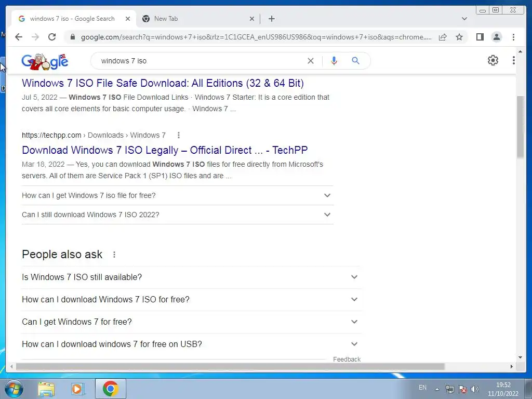The height and width of the screenshot is (399, 532).
Task: Close the windows 7 iso search tab
Action: (x=128, y=19)
